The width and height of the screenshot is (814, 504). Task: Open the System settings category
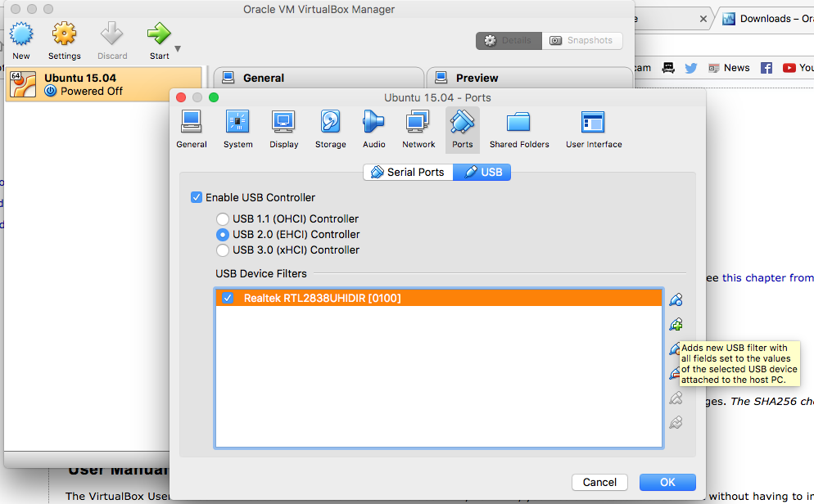[237, 129]
